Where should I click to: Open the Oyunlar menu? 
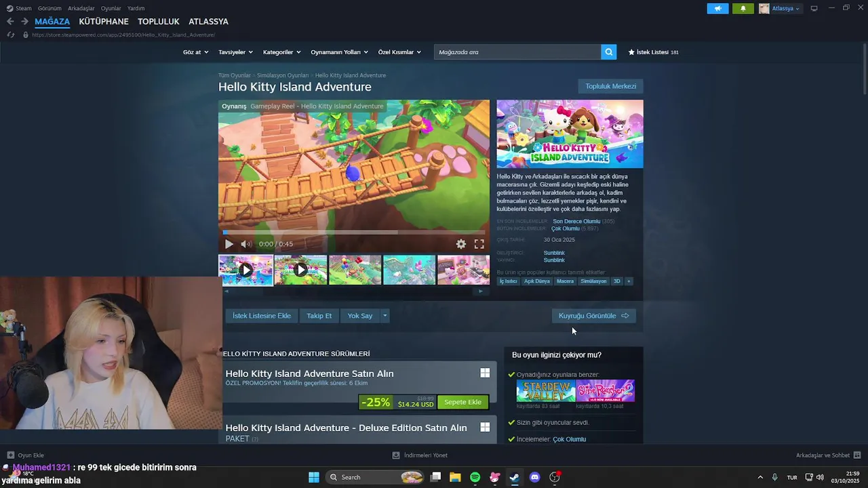(111, 8)
